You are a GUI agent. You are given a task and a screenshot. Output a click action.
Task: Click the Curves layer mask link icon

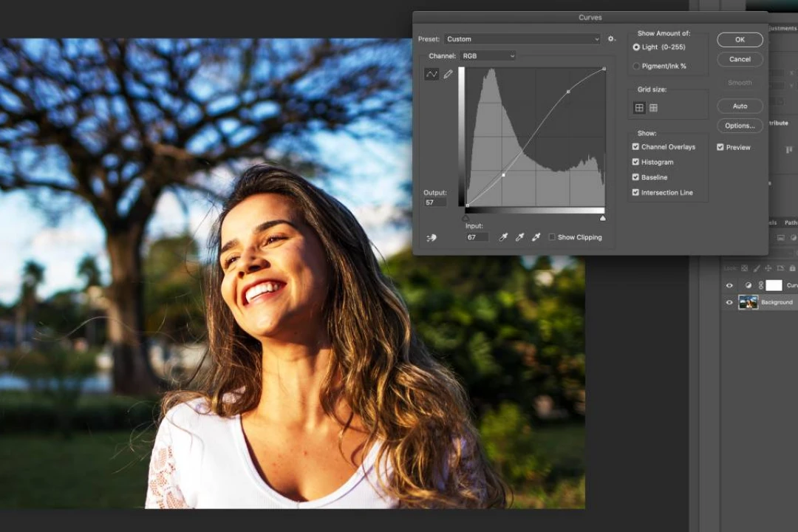point(761,285)
